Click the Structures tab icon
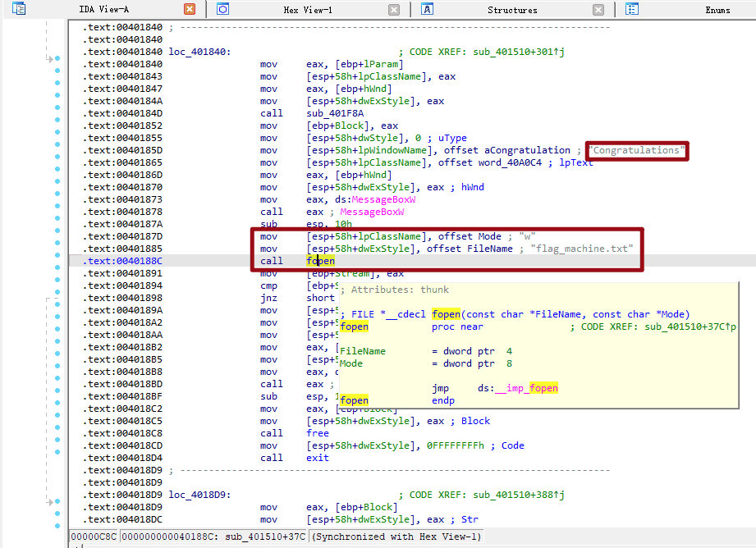The height and width of the screenshot is (548, 756). (x=427, y=9)
